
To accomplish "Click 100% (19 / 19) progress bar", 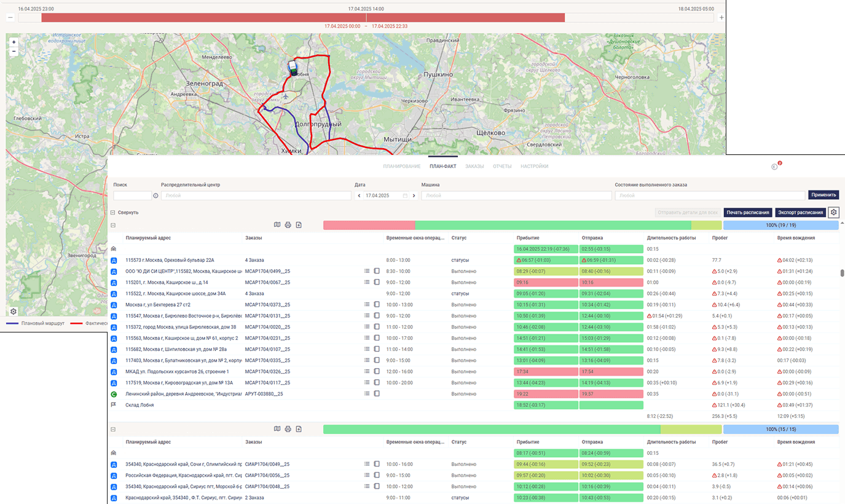I will [781, 226].
